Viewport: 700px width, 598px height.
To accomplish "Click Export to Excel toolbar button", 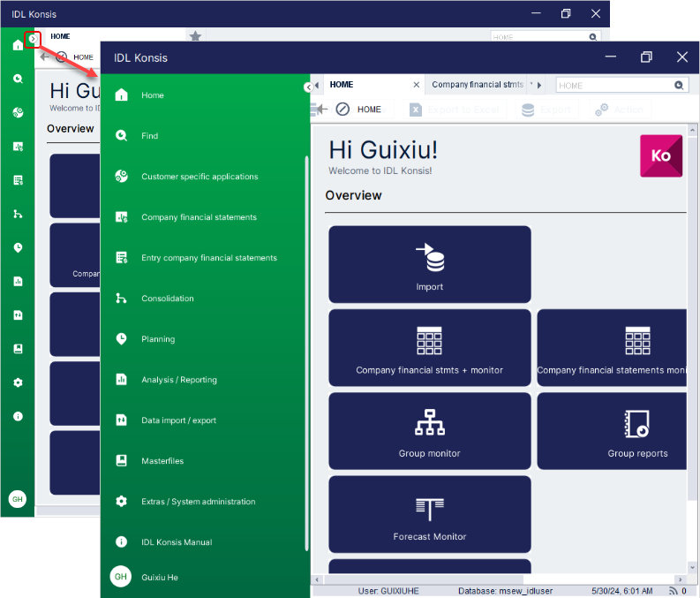I will tap(455, 110).
